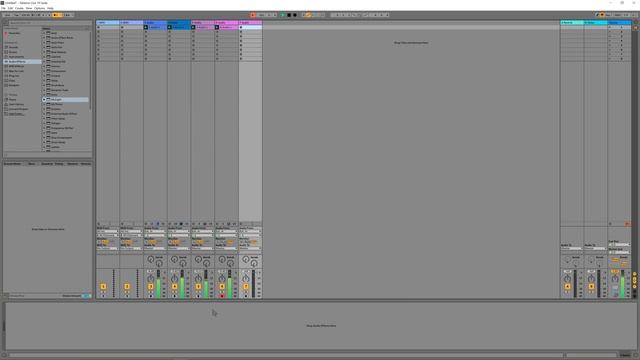640x360 pixels.
Task: Expand the Audio Effect Rack entry
Action: click(x=44, y=38)
